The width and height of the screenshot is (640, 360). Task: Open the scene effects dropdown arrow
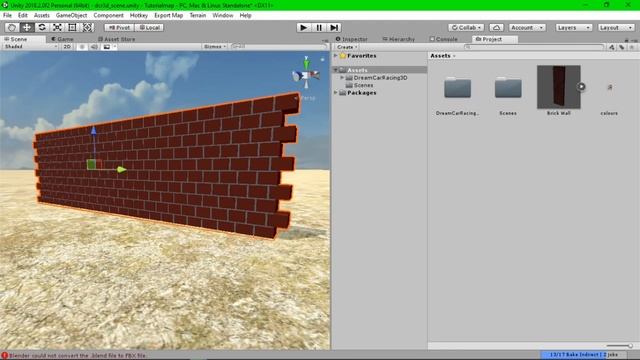tap(115, 47)
